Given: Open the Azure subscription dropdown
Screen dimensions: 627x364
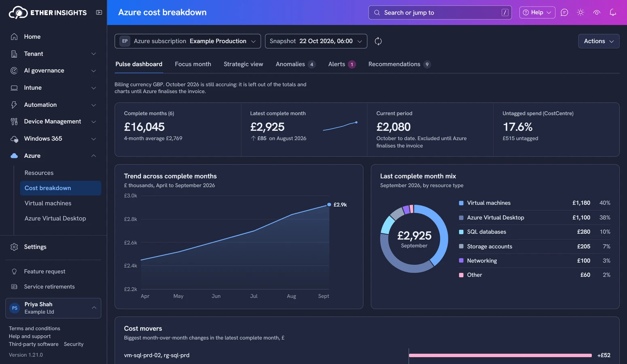Looking at the screenshot, I should [188, 41].
